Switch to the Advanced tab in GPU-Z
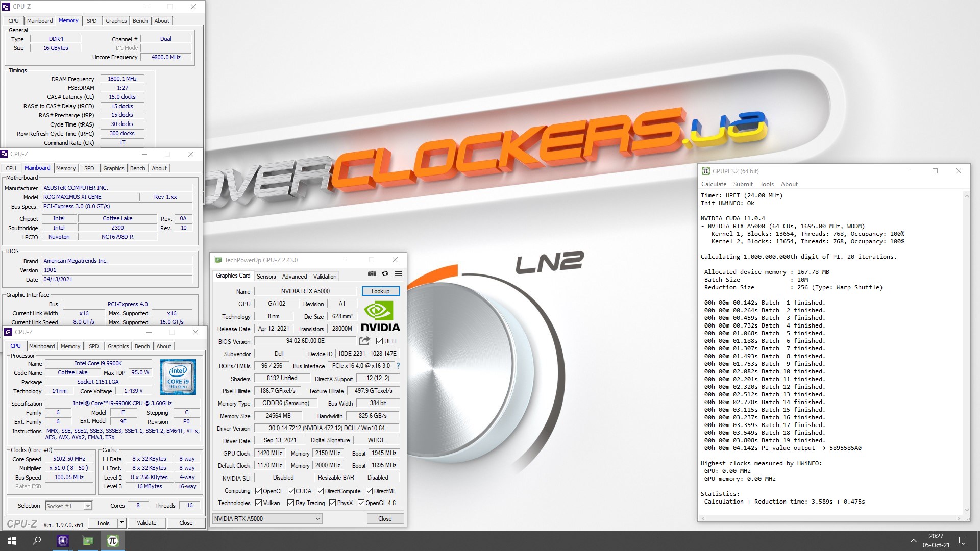The image size is (980, 551). 295,277
